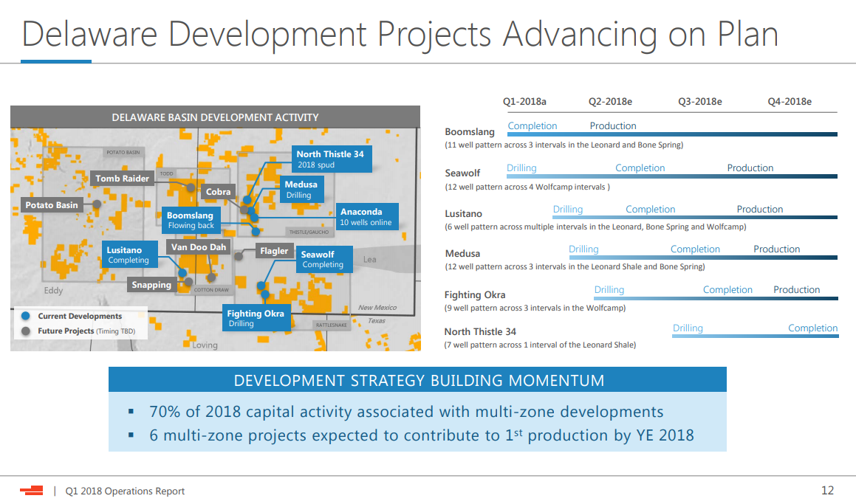This screenshot has height=504, width=856.
Task: Click the Q4-2018e column heading
Action: click(790, 101)
